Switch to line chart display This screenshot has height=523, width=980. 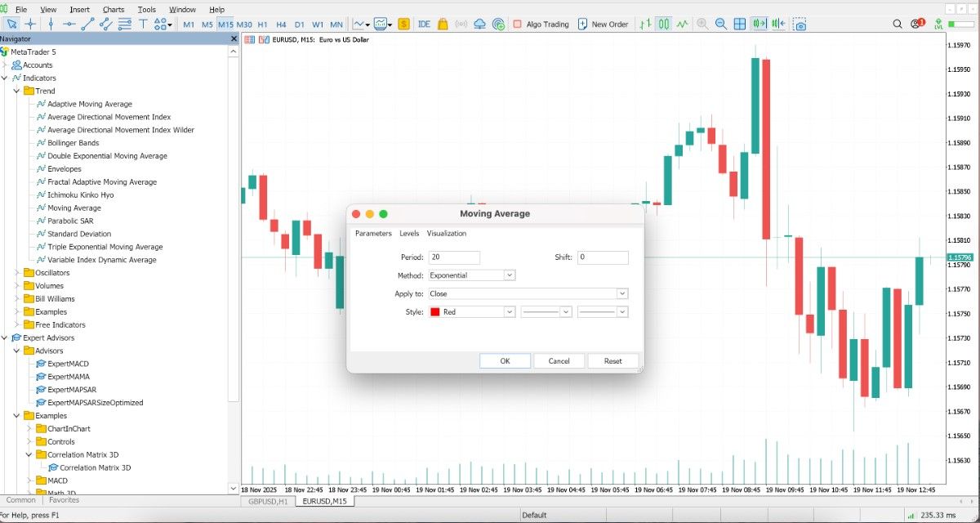[683, 25]
